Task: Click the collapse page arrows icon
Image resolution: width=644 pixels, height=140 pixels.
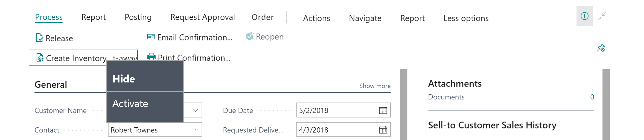Action: [x=601, y=16]
